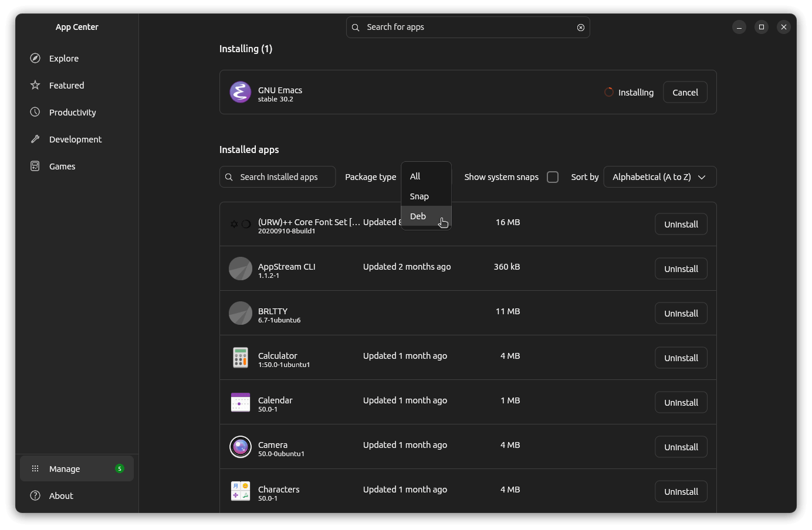Open the Calculator app icon

tap(240, 358)
